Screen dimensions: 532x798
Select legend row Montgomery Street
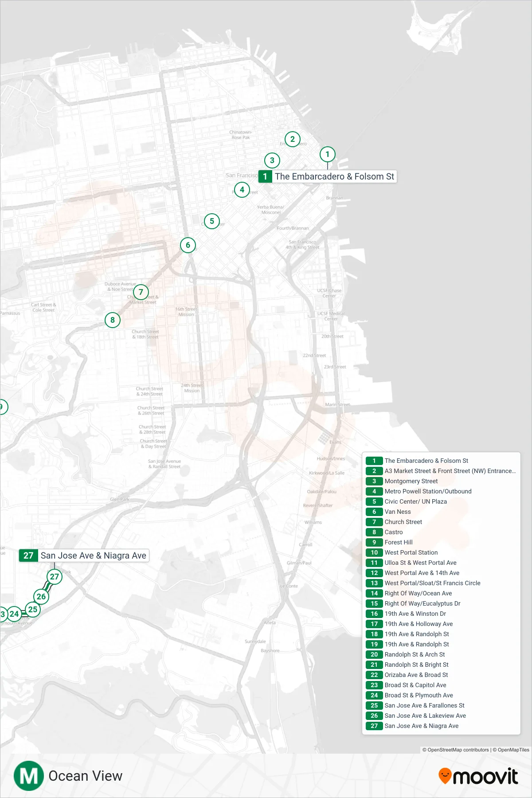tap(441, 481)
